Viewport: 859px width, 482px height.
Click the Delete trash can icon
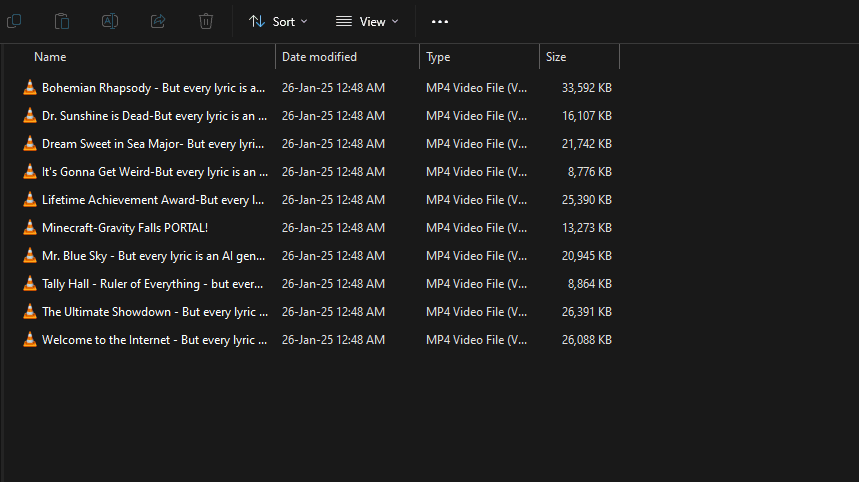click(x=206, y=21)
